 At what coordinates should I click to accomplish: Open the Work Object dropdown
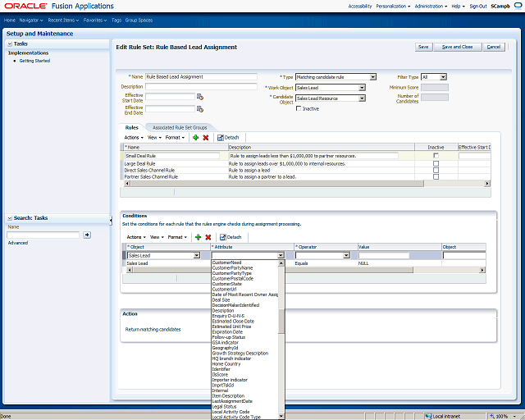tap(362, 88)
